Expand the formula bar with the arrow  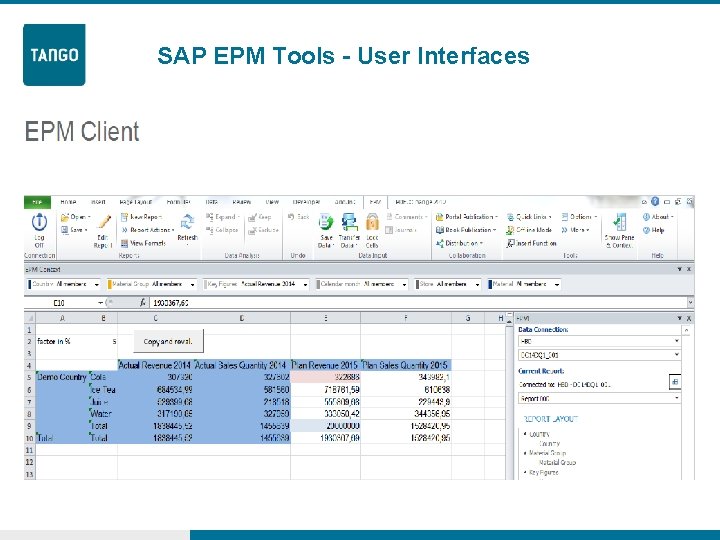[x=690, y=303]
